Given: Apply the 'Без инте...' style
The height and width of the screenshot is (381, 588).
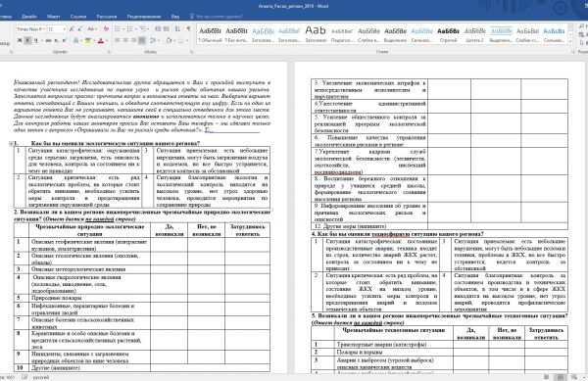Looking at the screenshot, I should [236, 34].
